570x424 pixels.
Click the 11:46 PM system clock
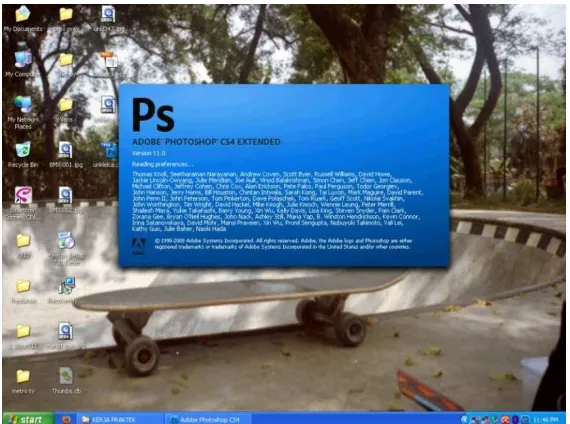546,419
